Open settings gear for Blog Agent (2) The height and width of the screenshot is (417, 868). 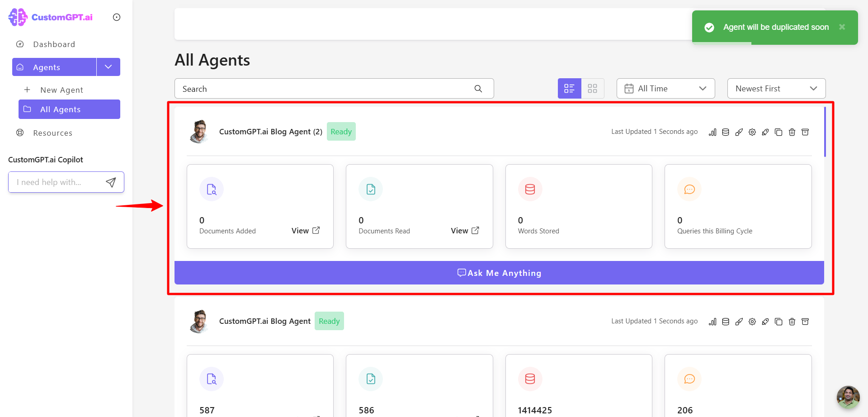tap(752, 132)
